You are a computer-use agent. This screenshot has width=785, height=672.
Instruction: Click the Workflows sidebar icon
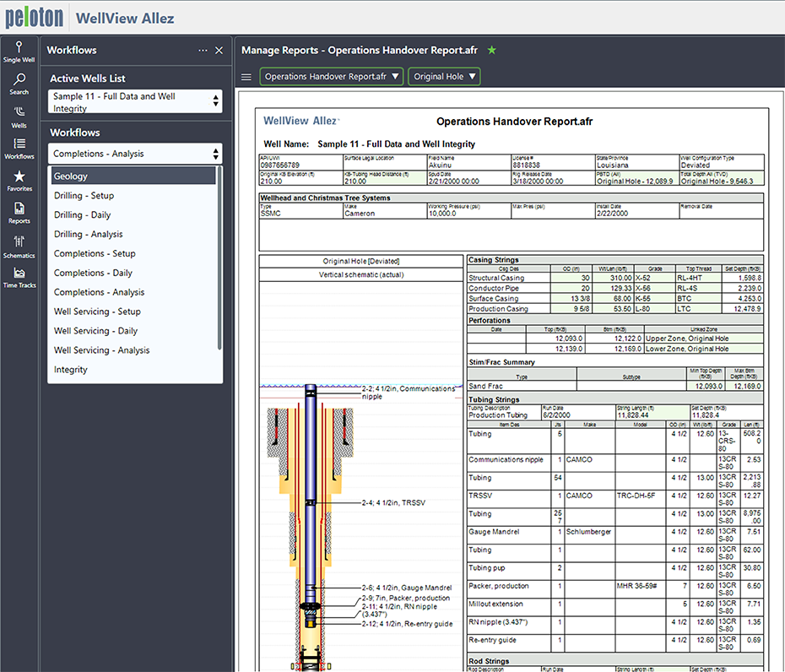point(19,148)
